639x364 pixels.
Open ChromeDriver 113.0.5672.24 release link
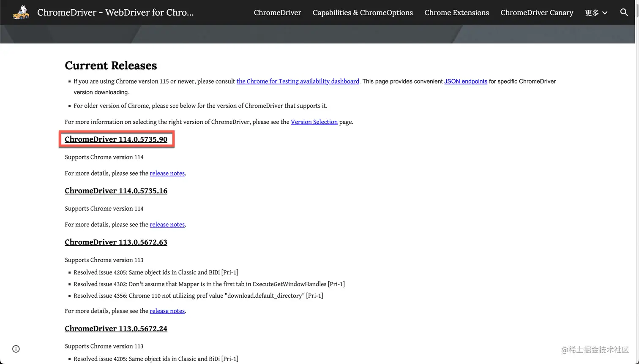pos(116,329)
